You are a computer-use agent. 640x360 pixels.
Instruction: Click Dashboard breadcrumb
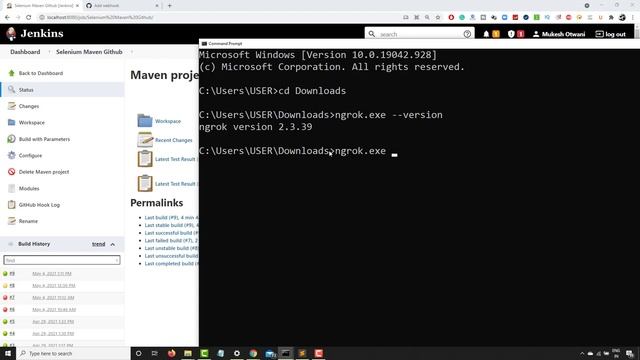pyautogui.click(x=25, y=52)
